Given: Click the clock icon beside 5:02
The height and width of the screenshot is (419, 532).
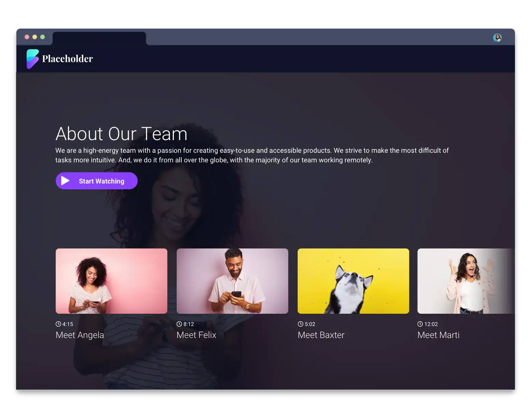Looking at the screenshot, I should click(300, 324).
